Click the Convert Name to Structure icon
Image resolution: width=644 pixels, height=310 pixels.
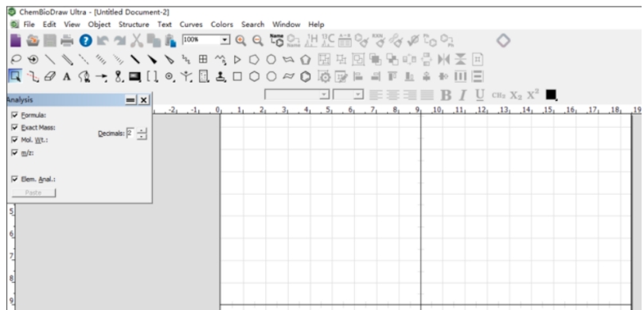pyautogui.click(x=277, y=41)
